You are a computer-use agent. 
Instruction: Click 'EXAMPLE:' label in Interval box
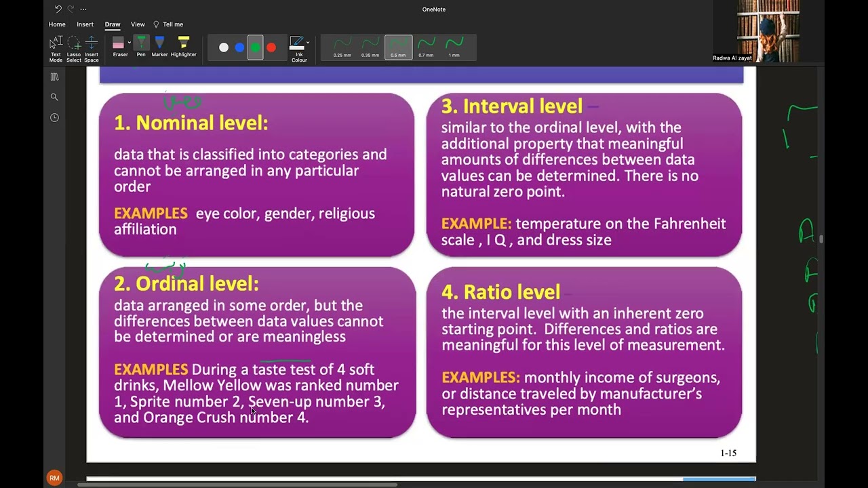[477, 224]
